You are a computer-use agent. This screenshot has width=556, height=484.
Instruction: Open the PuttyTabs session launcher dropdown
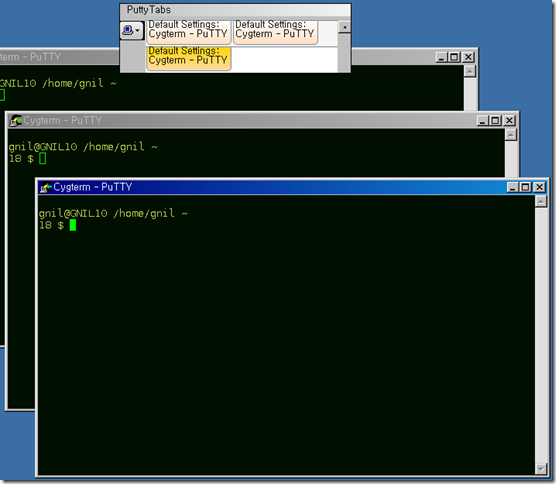click(132, 30)
